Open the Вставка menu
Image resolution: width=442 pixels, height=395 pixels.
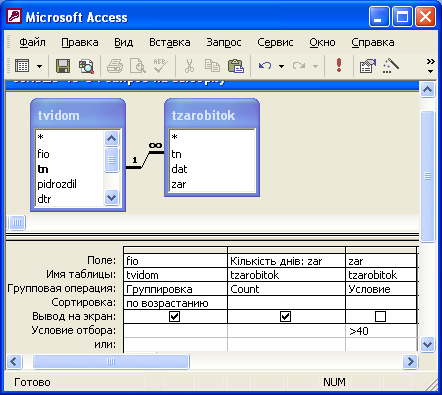[x=170, y=42]
